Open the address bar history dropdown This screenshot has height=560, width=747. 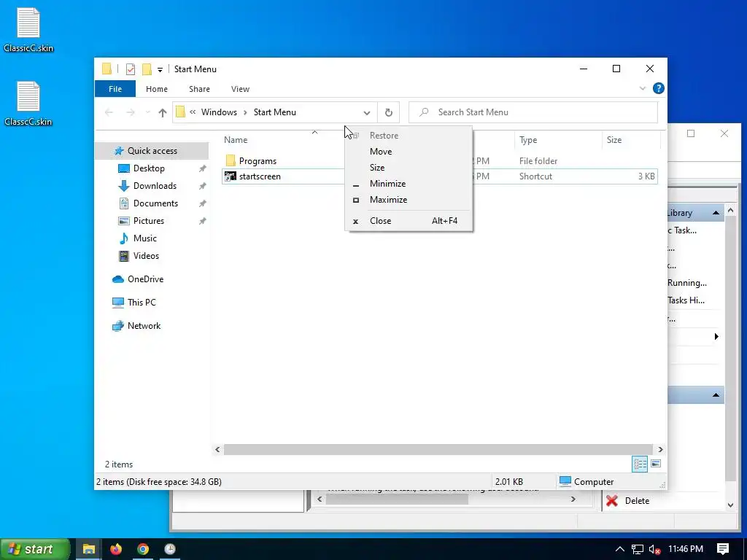(x=367, y=113)
